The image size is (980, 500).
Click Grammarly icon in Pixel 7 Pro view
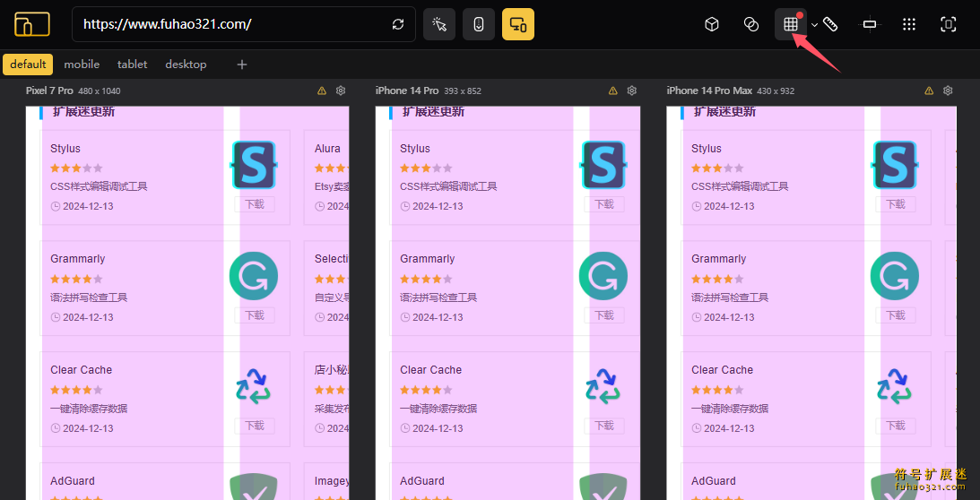(254, 276)
